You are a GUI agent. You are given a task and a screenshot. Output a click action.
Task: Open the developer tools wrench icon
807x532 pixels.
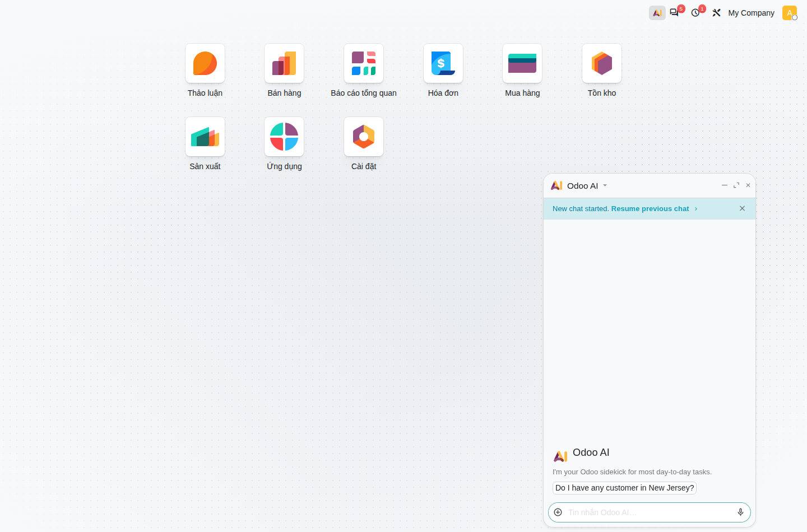pyautogui.click(x=716, y=13)
